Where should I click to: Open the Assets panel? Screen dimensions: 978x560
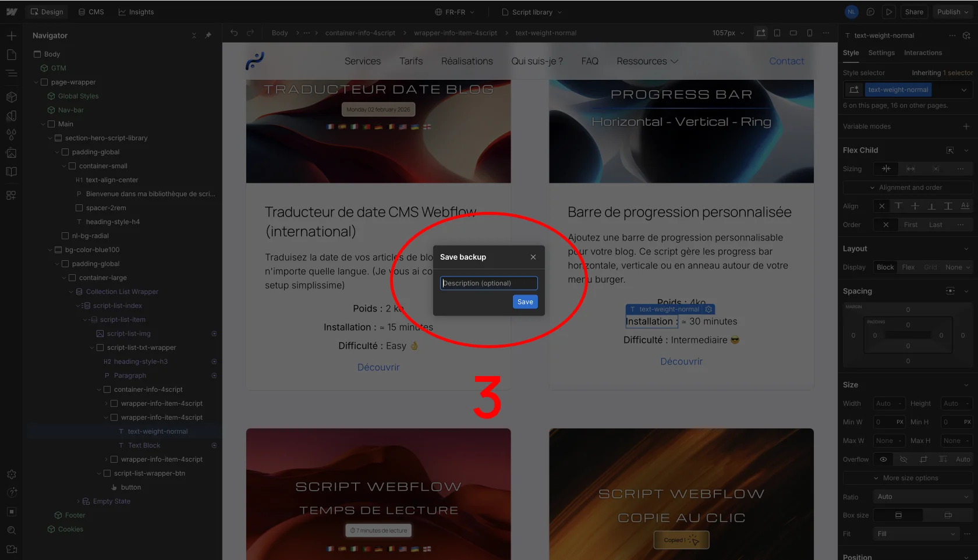tap(11, 153)
